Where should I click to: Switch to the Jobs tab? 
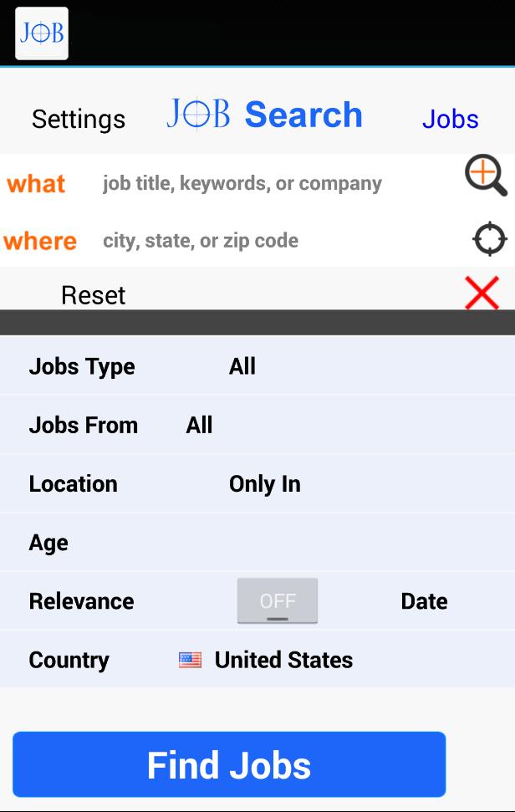(451, 119)
